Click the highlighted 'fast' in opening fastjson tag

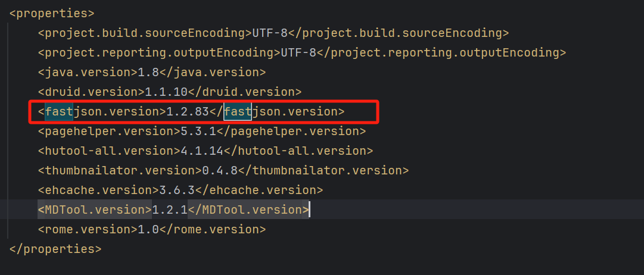(x=59, y=112)
